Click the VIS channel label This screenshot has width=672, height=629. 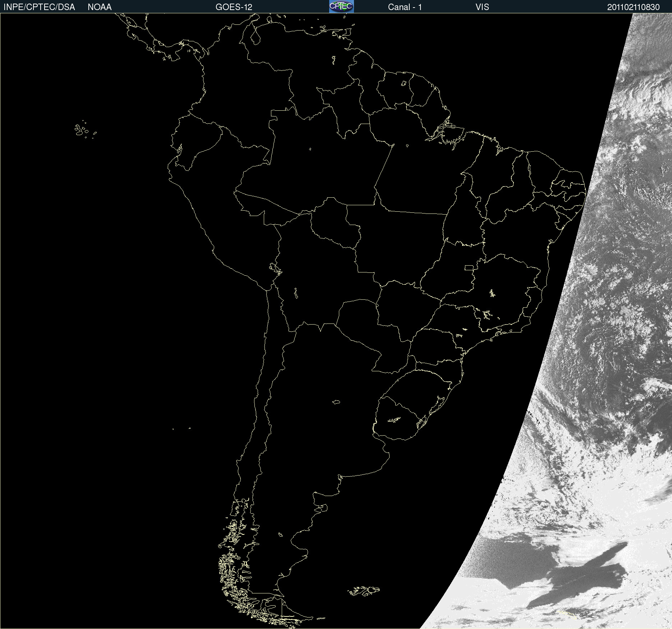pyautogui.click(x=482, y=7)
